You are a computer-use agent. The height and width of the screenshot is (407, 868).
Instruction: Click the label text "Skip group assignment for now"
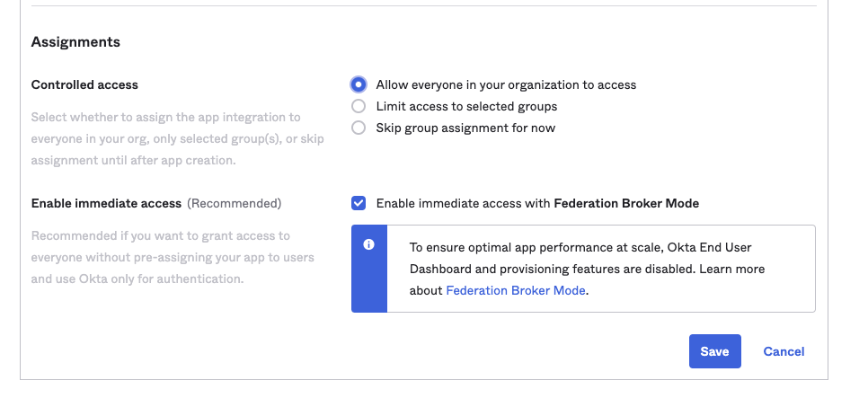[465, 128]
